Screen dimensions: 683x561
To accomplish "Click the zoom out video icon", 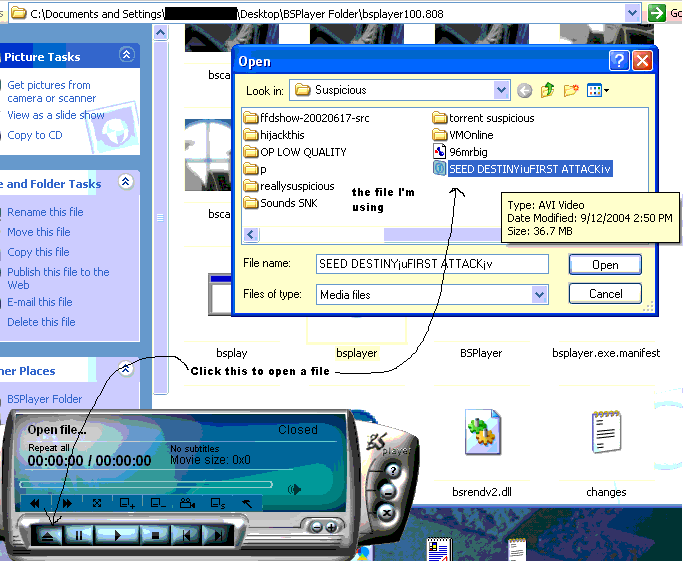I will [x=158, y=504].
